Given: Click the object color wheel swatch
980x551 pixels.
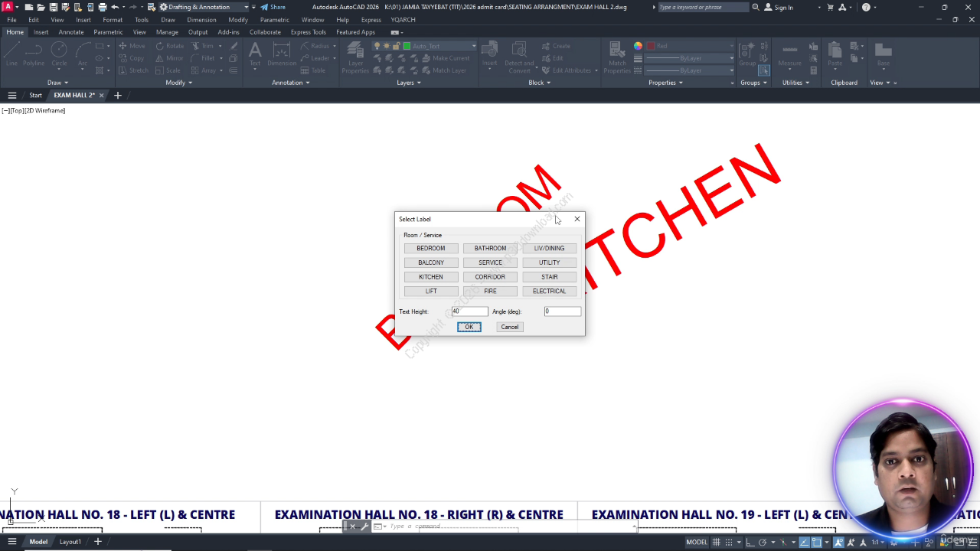Looking at the screenshot, I should click(638, 46).
